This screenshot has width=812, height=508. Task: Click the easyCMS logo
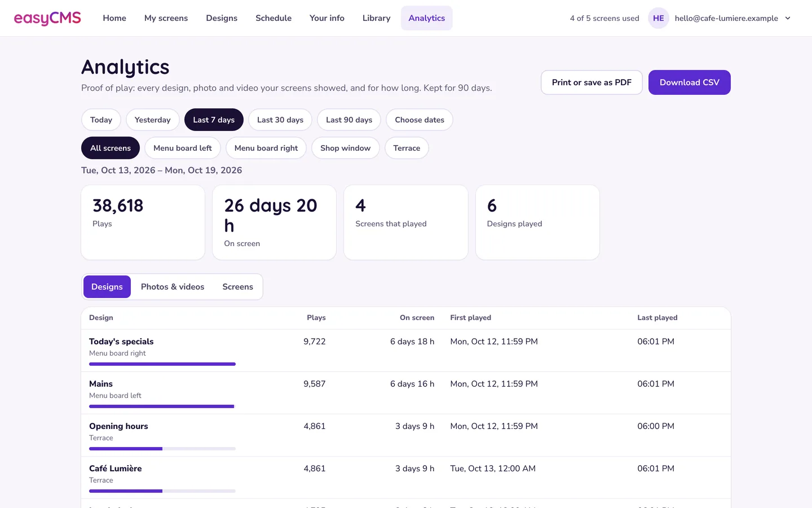click(47, 18)
